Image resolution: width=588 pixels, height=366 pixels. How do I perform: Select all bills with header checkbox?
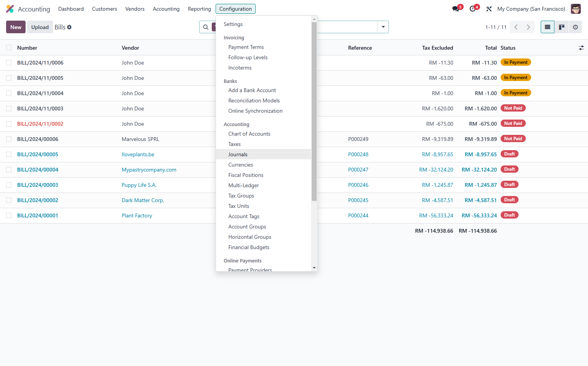pos(9,48)
